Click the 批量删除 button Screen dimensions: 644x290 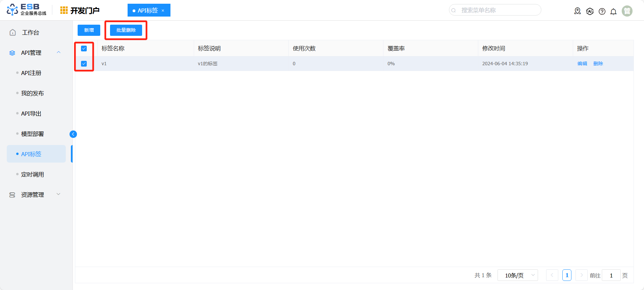[126, 30]
